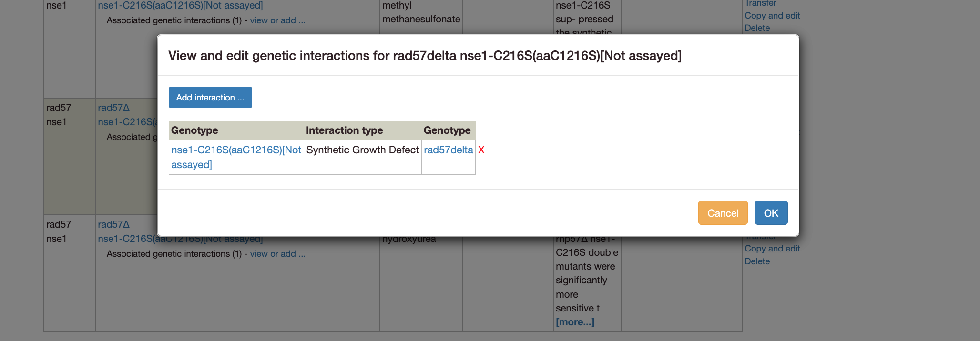This screenshot has height=341, width=980.
Task: Click Copy and edit in top right panel
Action: coord(772,15)
